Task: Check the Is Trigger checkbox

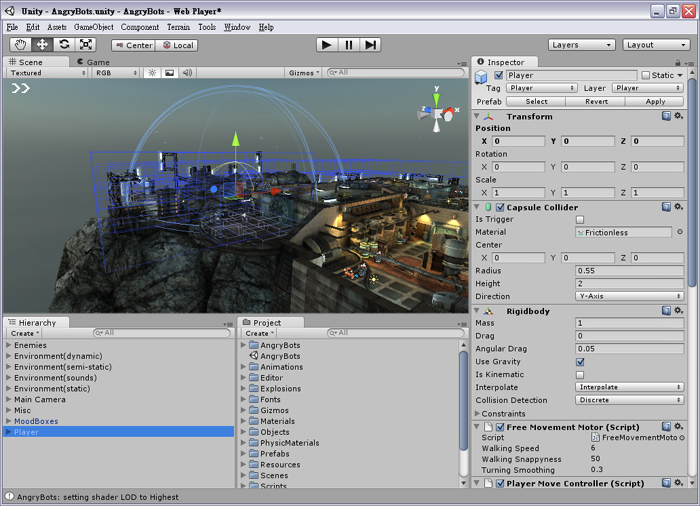Action: click(x=580, y=219)
